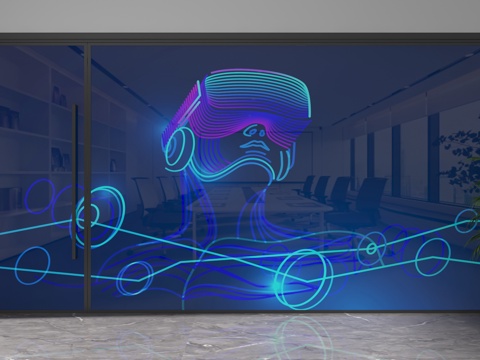Click the vertical black door handle

75,182
